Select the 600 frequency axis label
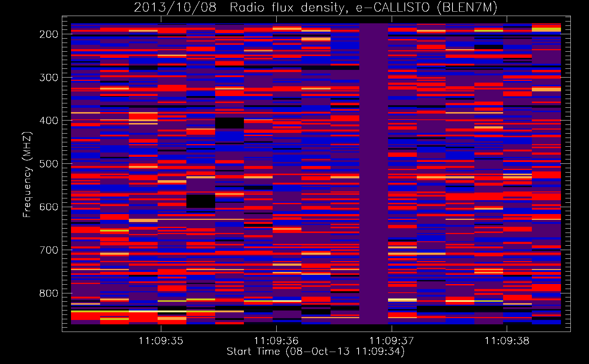This screenshot has width=589, height=364. [x=49, y=207]
